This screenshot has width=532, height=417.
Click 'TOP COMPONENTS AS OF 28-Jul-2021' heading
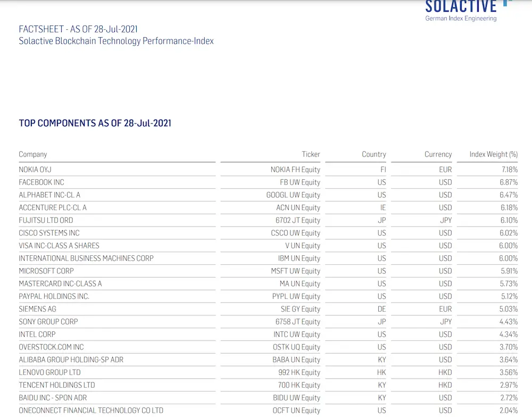point(95,123)
